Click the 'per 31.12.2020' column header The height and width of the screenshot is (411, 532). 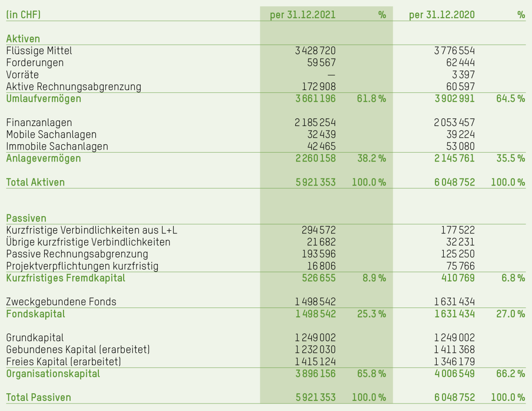[x=442, y=15]
